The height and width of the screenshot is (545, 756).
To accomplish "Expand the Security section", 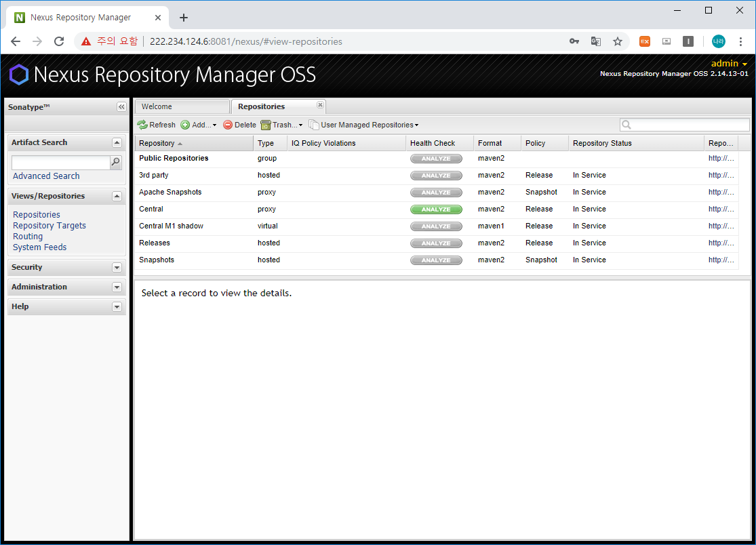I will click(x=117, y=268).
